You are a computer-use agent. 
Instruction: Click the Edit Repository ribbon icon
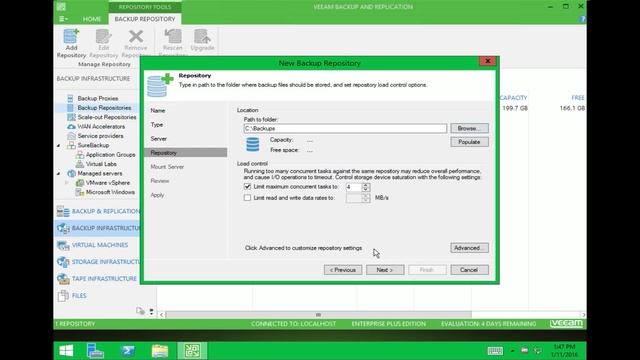pyautogui.click(x=103, y=43)
